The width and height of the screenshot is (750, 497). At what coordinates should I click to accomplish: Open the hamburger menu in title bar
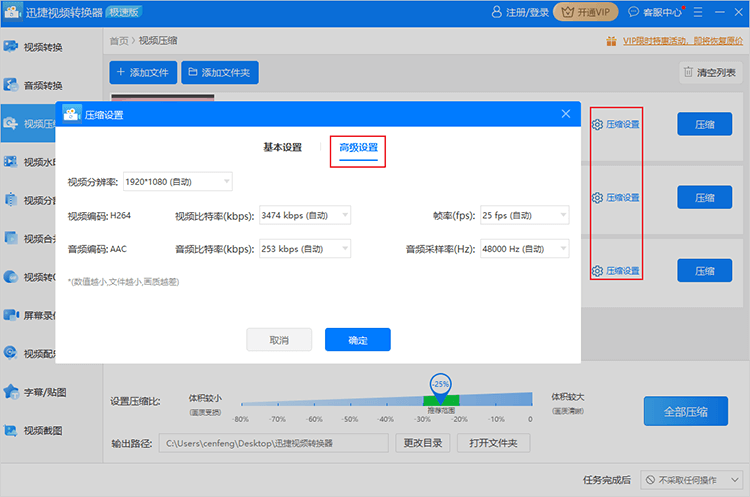(695, 13)
